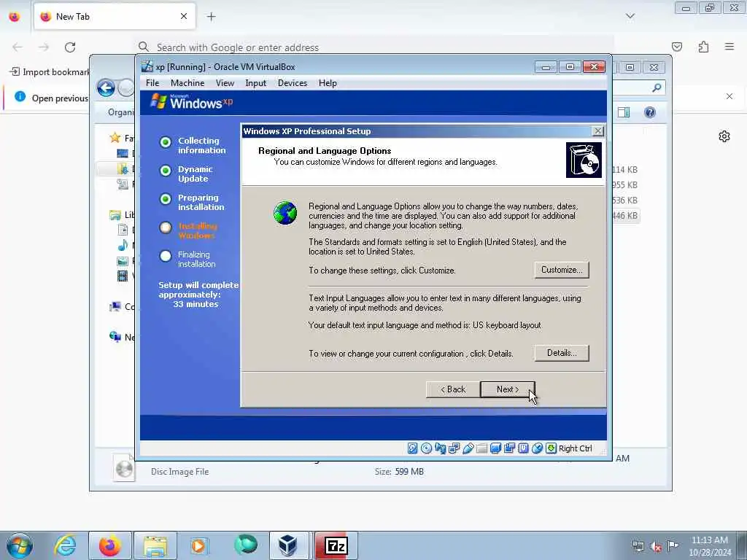The height and width of the screenshot is (560, 747).
Task: Reload the page in Firefox
Action: pos(70,47)
